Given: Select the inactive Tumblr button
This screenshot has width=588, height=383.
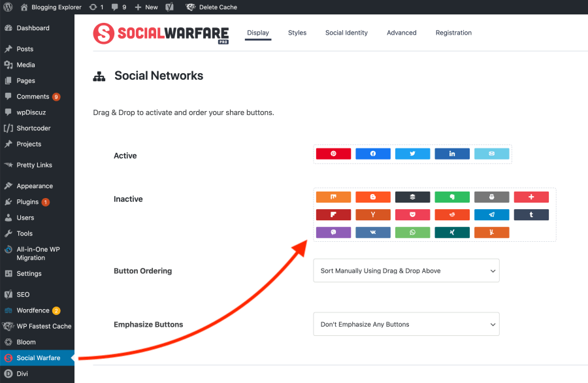Looking at the screenshot, I should 531,214.
